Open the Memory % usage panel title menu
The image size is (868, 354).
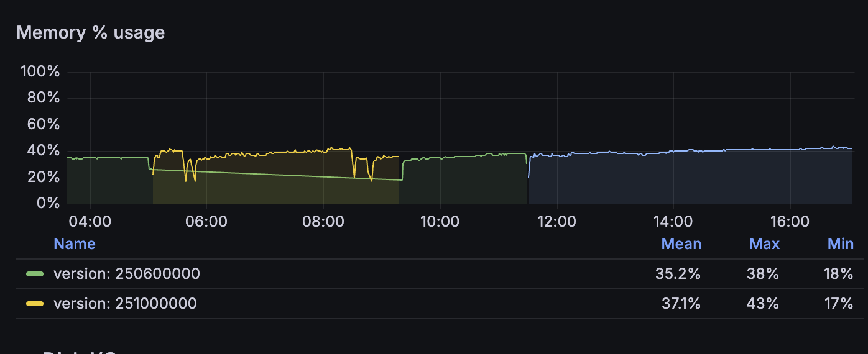click(91, 32)
